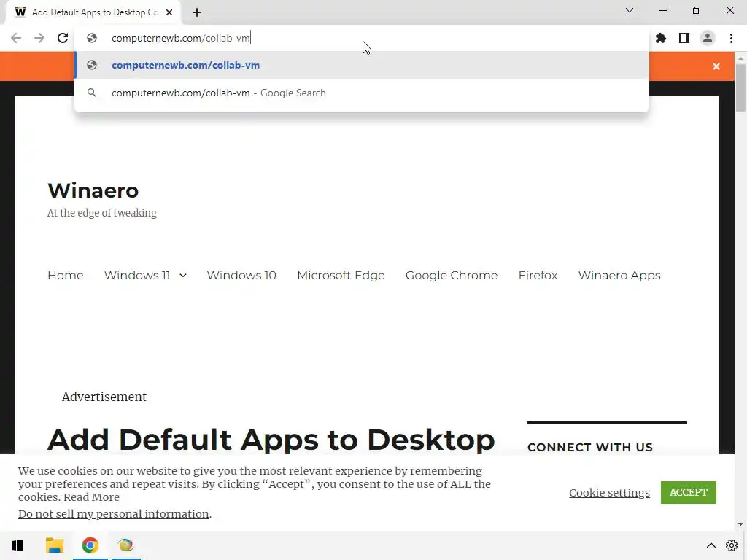Show hidden system tray icons
Screen dimensions: 747x560
[x=711, y=545]
